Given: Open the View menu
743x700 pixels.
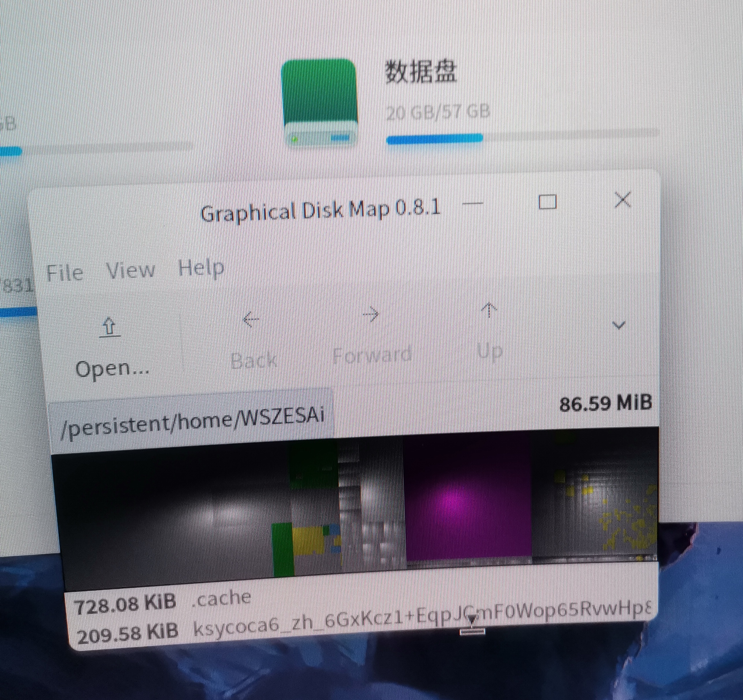Looking at the screenshot, I should 130,270.
